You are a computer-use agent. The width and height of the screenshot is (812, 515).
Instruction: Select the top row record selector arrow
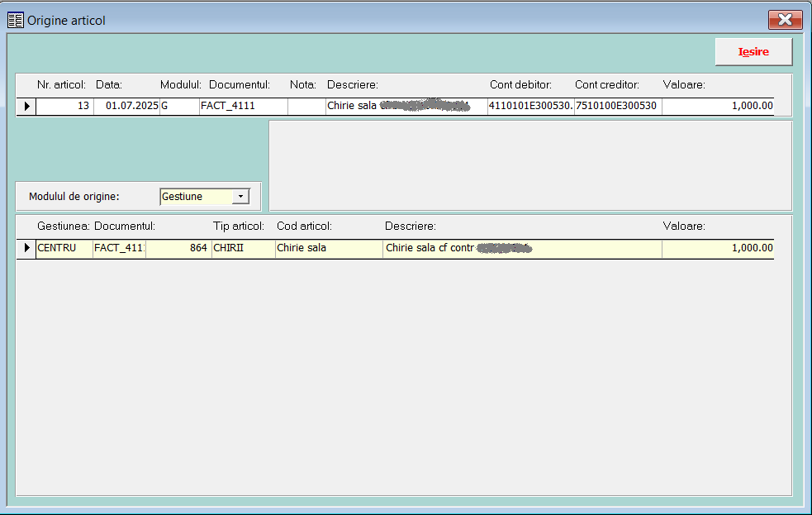click(26, 106)
